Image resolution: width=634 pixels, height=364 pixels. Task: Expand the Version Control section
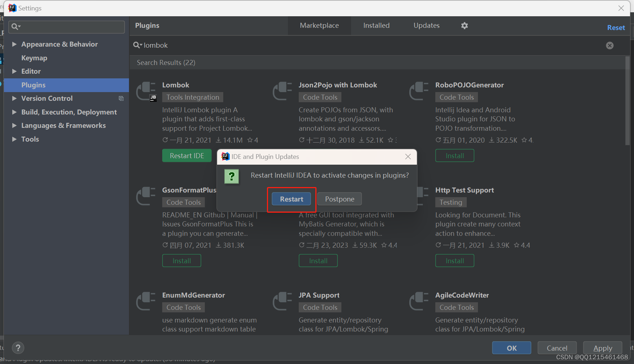point(14,98)
